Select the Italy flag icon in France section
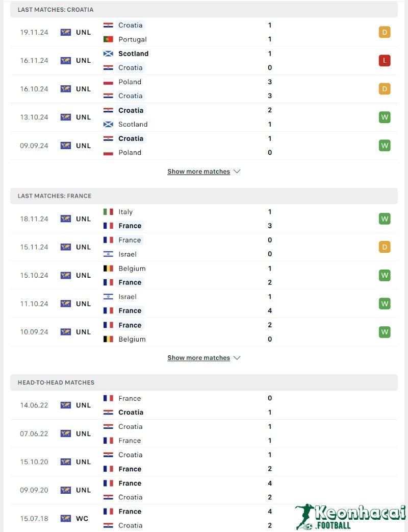This screenshot has width=408, height=532. click(108, 211)
